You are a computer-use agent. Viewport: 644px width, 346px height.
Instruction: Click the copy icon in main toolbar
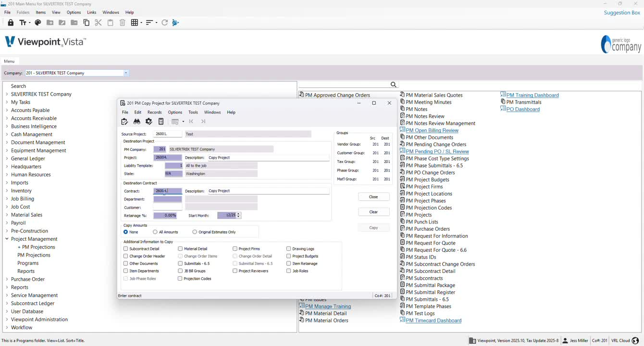(x=87, y=23)
